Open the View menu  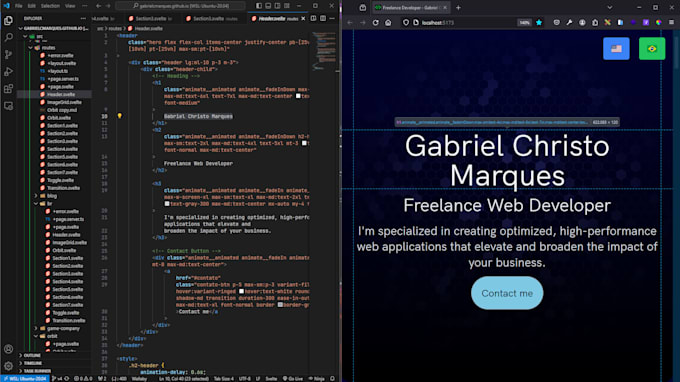tap(70, 6)
